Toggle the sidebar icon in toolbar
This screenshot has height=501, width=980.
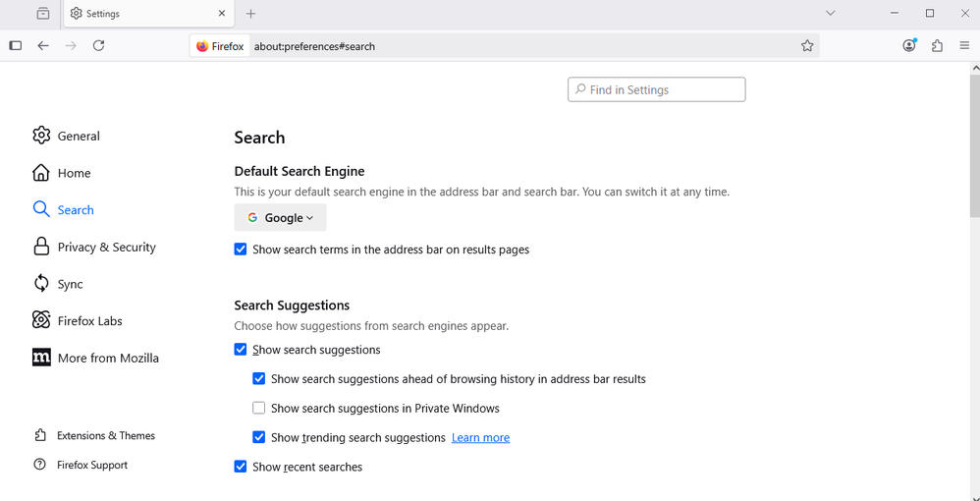pos(16,46)
